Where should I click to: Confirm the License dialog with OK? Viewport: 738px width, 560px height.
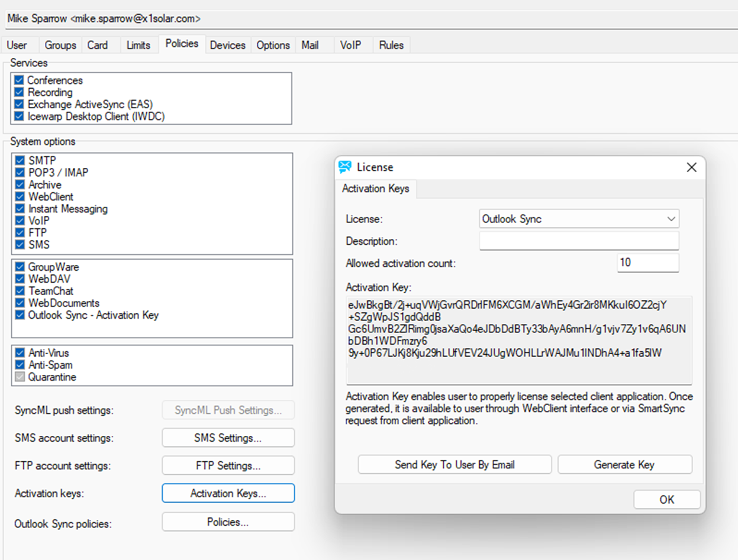[666, 500]
